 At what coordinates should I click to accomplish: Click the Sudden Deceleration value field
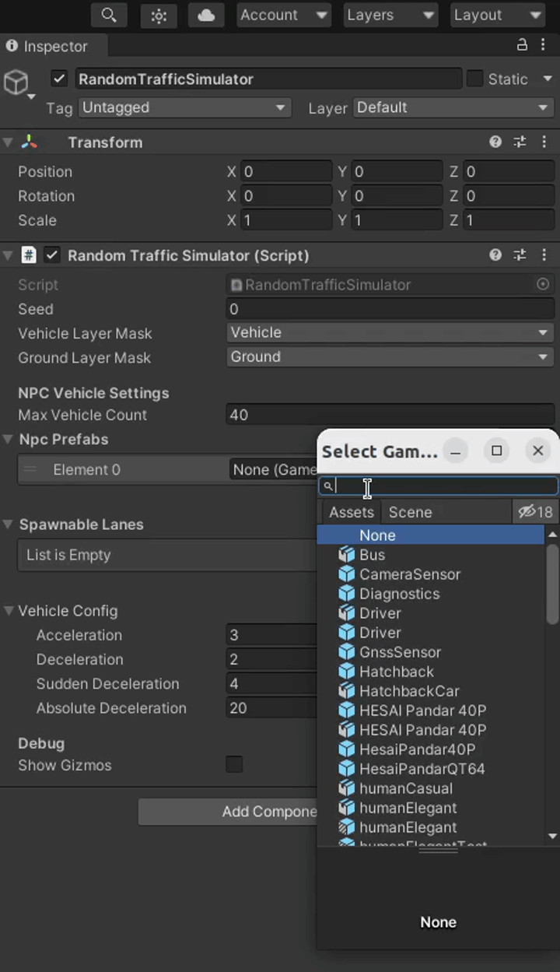click(272, 684)
